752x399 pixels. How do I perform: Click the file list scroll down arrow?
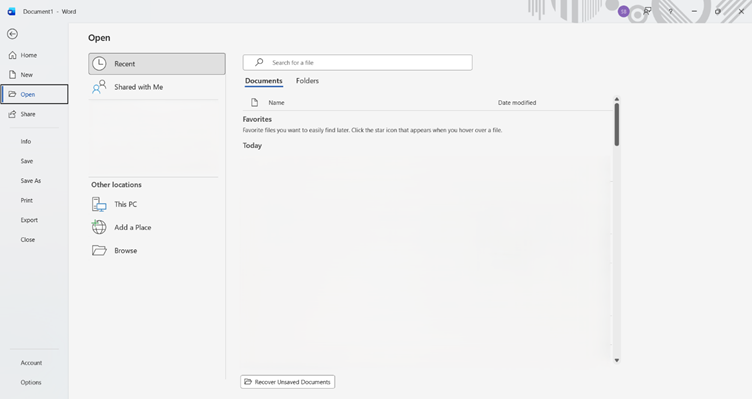617,360
